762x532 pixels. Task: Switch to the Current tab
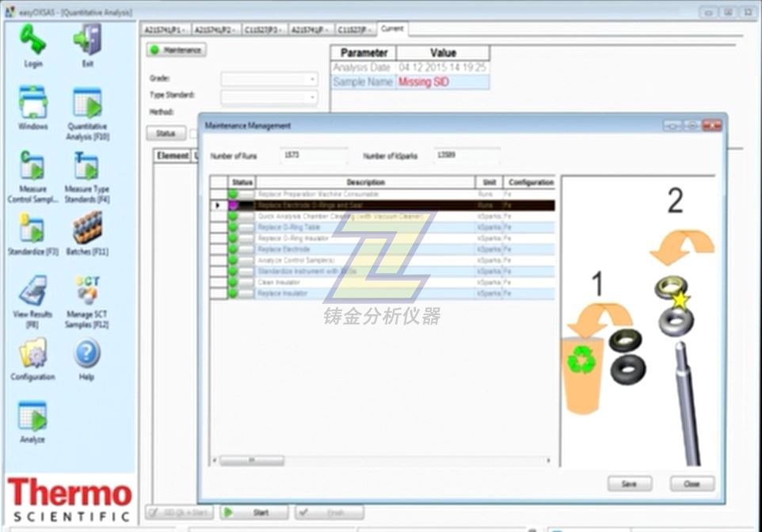pyautogui.click(x=392, y=29)
